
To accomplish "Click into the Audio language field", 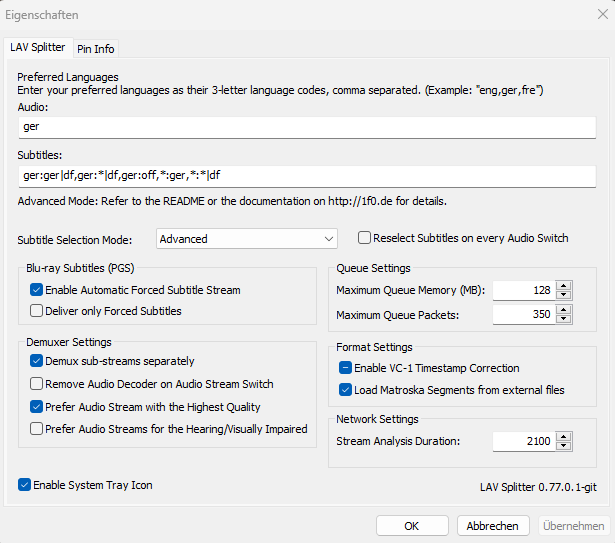I will click(306, 127).
